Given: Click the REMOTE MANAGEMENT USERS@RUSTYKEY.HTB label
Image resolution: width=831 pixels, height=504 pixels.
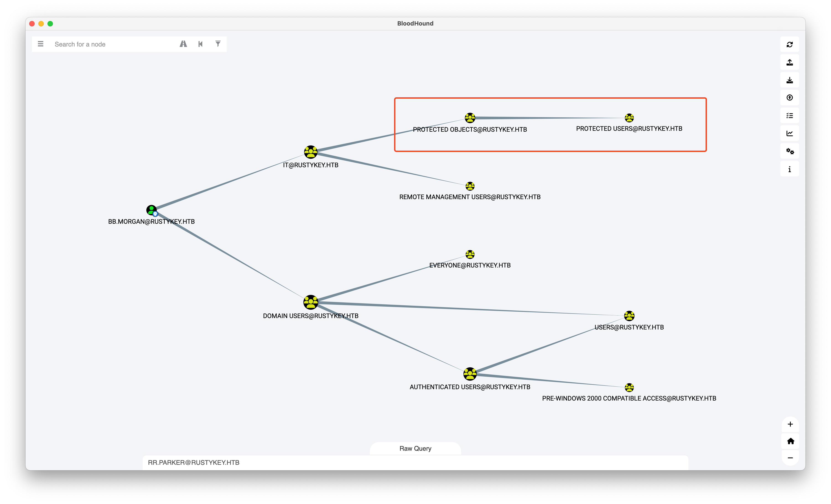Looking at the screenshot, I should (x=470, y=197).
